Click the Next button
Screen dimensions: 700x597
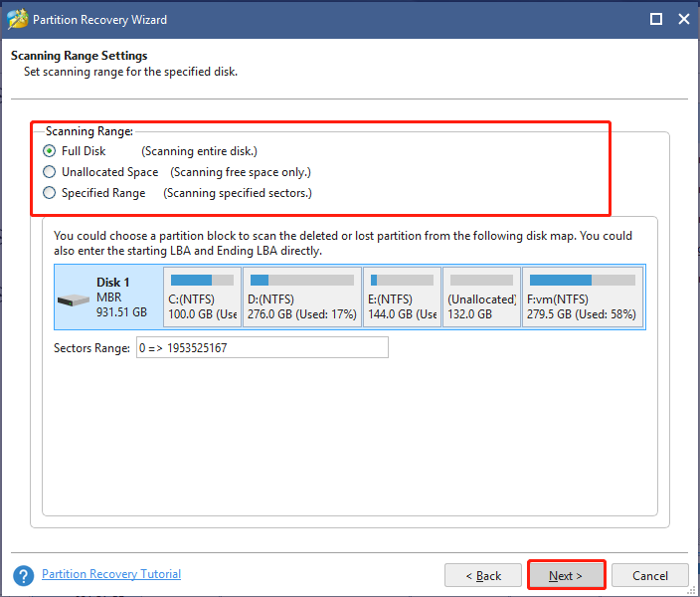(x=566, y=575)
